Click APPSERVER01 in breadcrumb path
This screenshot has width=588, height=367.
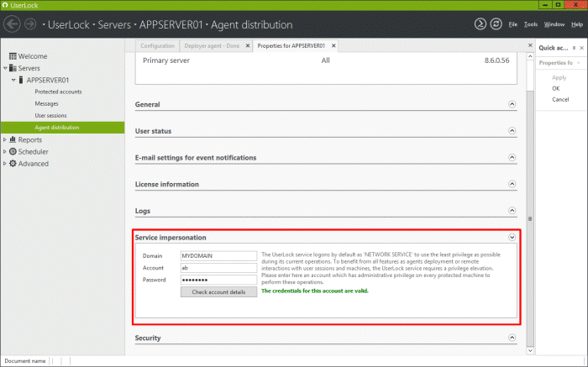click(x=171, y=24)
